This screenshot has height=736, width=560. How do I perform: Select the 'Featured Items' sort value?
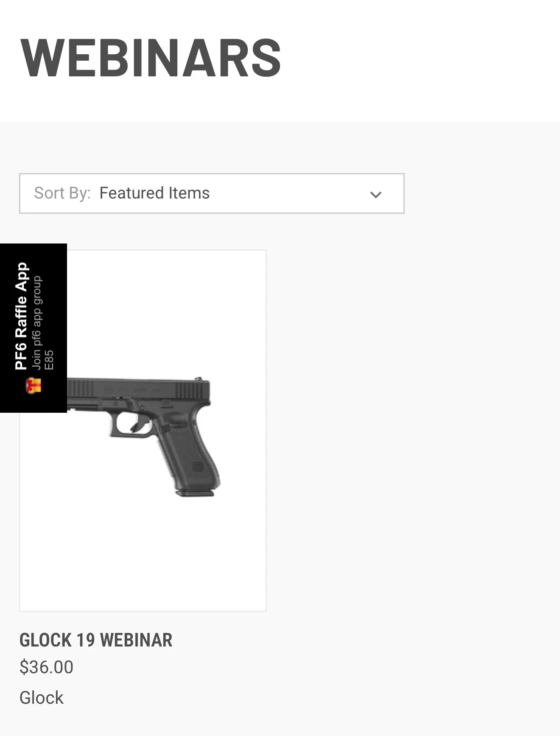click(154, 193)
